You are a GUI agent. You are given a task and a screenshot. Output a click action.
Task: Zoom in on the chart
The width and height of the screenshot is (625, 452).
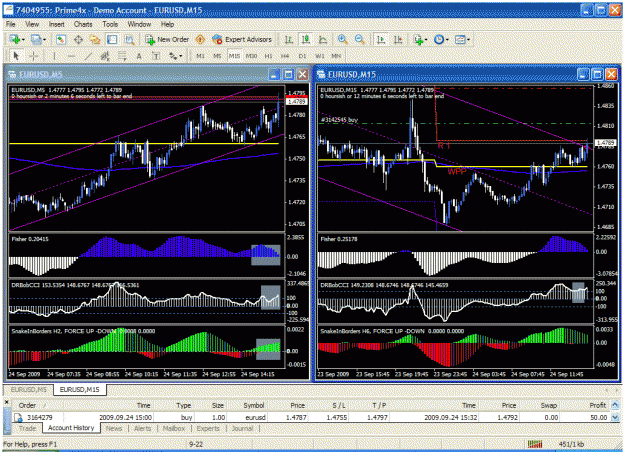point(342,39)
